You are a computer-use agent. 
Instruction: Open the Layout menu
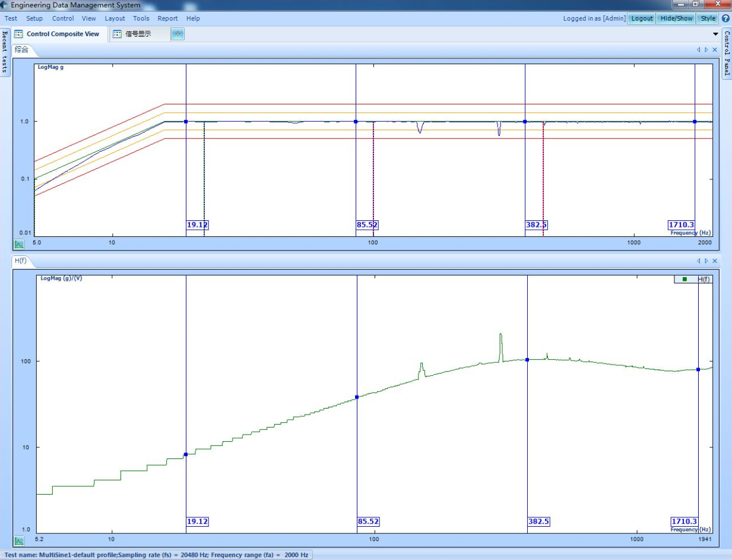[115, 18]
